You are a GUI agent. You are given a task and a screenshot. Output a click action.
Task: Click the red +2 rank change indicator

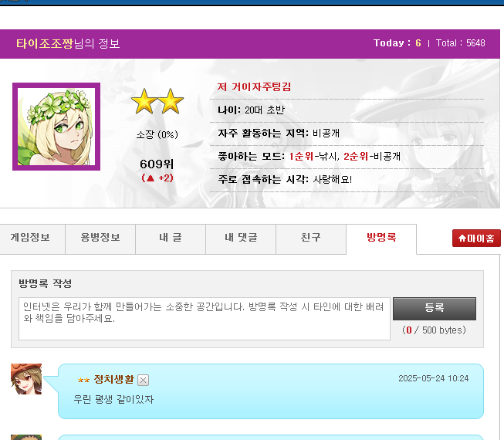[157, 178]
